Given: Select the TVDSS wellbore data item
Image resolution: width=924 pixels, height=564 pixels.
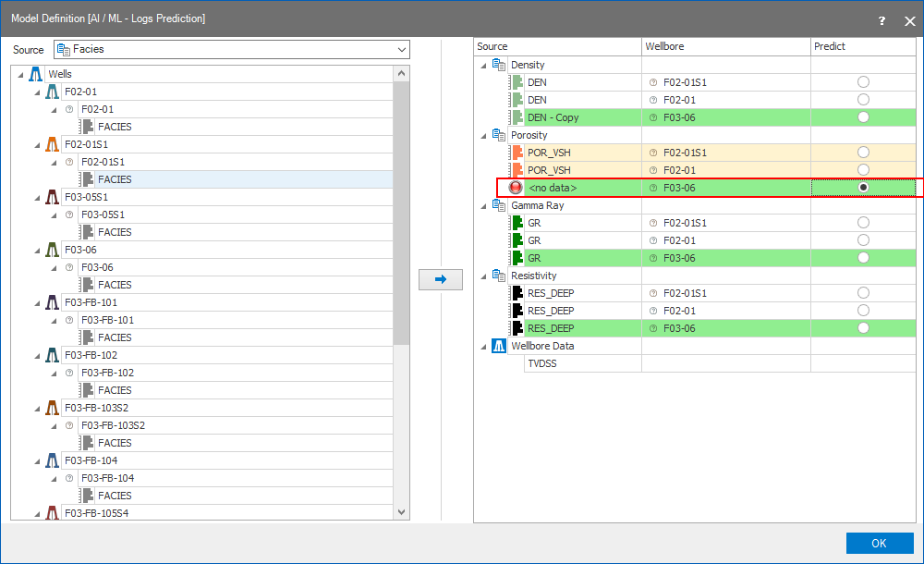Looking at the screenshot, I should (x=541, y=363).
